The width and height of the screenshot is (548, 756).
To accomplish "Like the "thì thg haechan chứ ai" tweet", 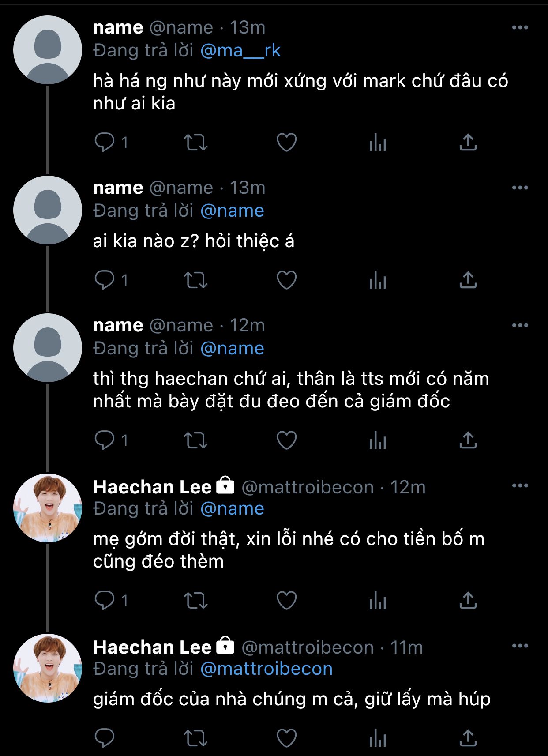I will click(x=286, y=440).
